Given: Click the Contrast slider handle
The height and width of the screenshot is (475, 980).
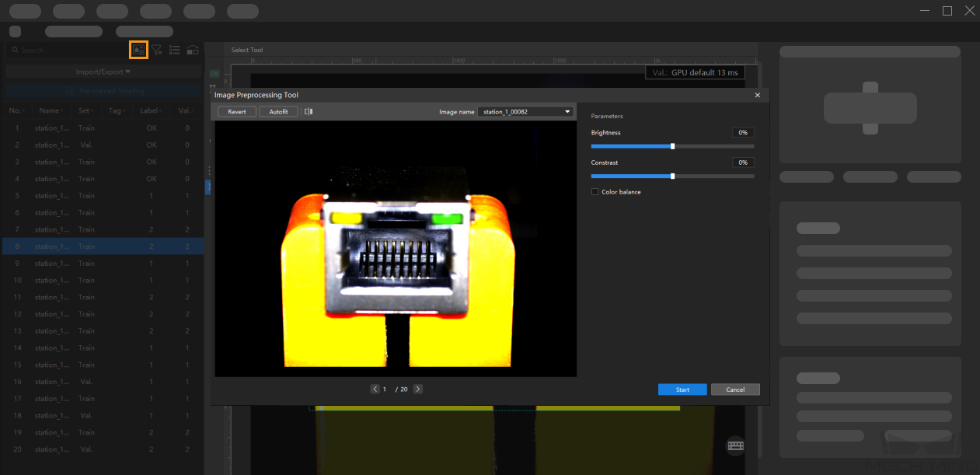Looking at the screenshot, I should click(672, 176).
